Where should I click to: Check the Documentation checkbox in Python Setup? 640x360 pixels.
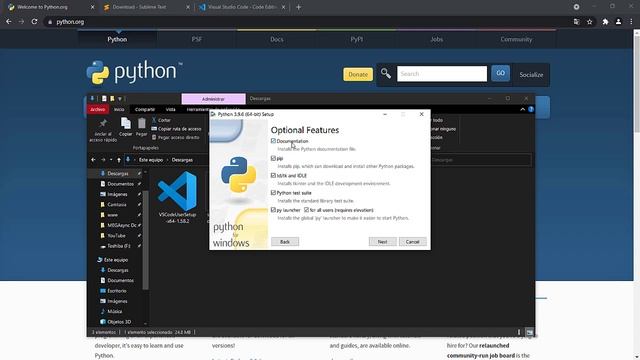(273, 141)
